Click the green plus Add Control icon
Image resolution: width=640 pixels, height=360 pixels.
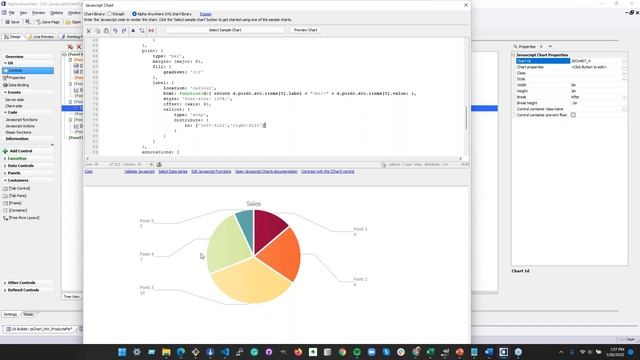click(5, 151)
